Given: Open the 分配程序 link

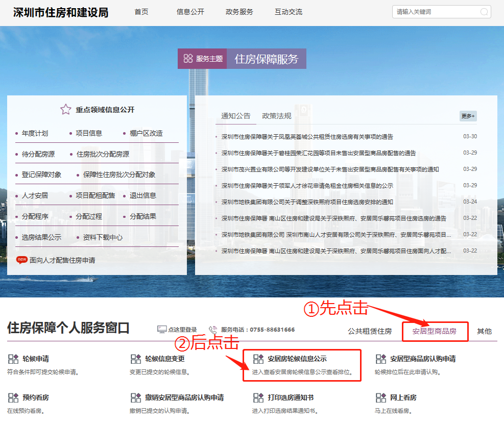Looking at the screenshot, I should [x=35, y=216].
